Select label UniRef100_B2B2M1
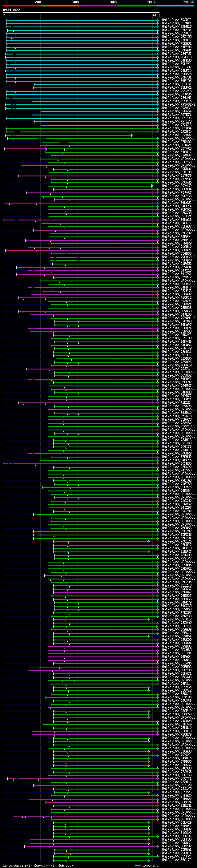The height and width of the screenshot is (868, 197). (x=177, y=805)
